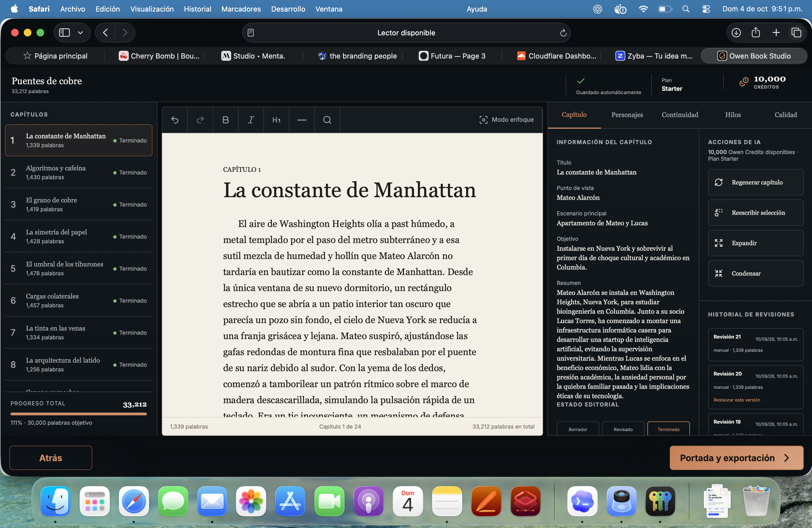Click the Reescribir selección action
The height and width of the screenshot is (528, 812).
[755, 212]
